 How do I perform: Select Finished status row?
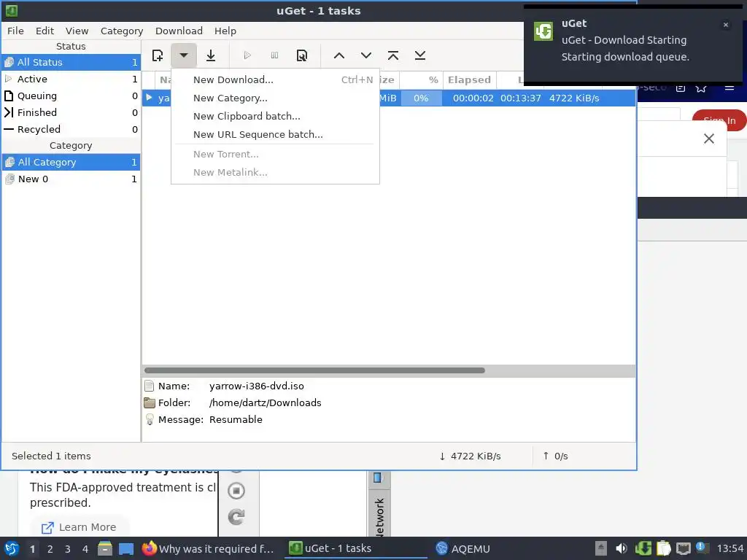pyautogui.click(x=71, y=112)
